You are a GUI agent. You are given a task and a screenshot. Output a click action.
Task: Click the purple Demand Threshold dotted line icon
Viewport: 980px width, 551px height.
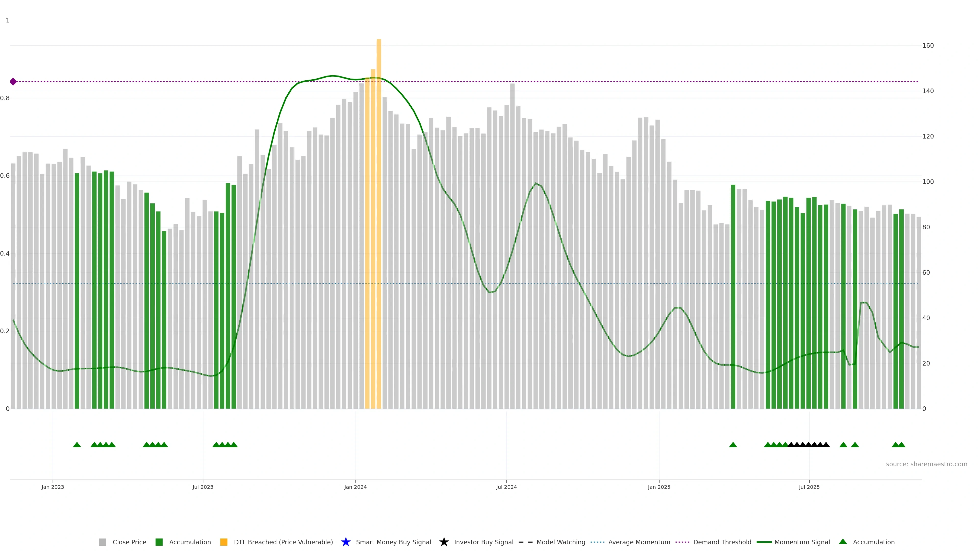(x=682, y=542)
